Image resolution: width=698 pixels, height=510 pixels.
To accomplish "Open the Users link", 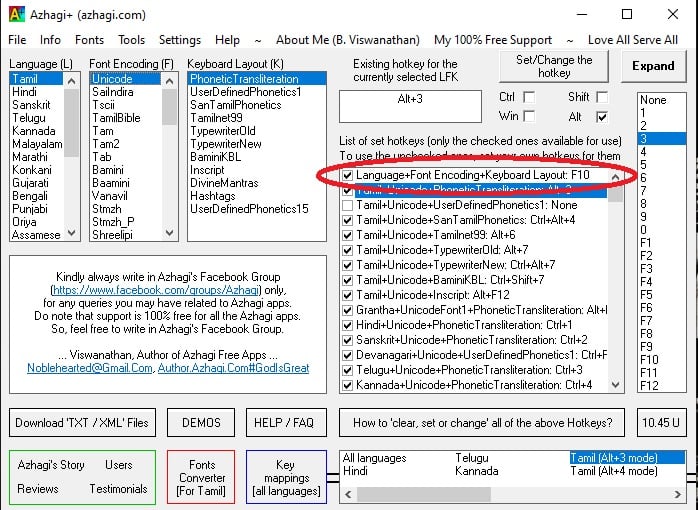I will pyautogui.click(x=118, y=465).
